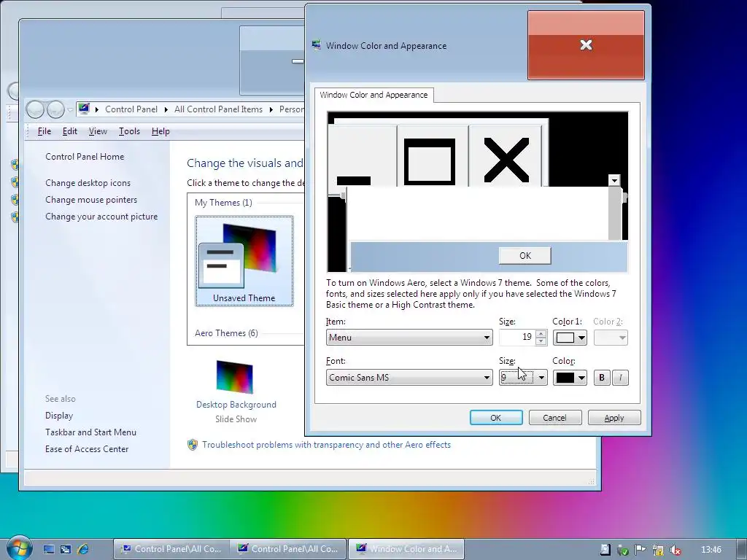Open Troubleshoot problems with transparency link
The height and width of the screenshot is (560, 747).
coord(326,445)
